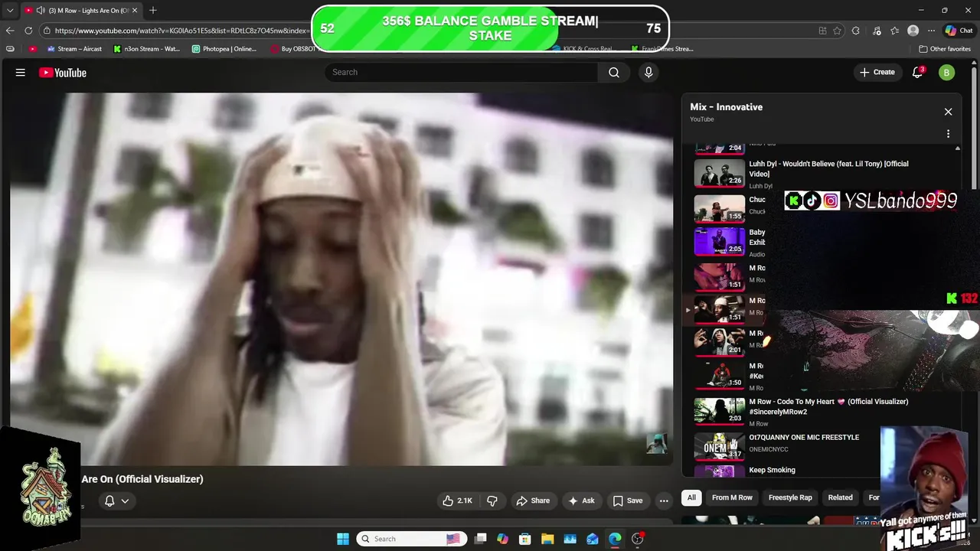980x551 pixels.
Task: Open Edge settings and more ellipsis
Action: click(931, 31)
